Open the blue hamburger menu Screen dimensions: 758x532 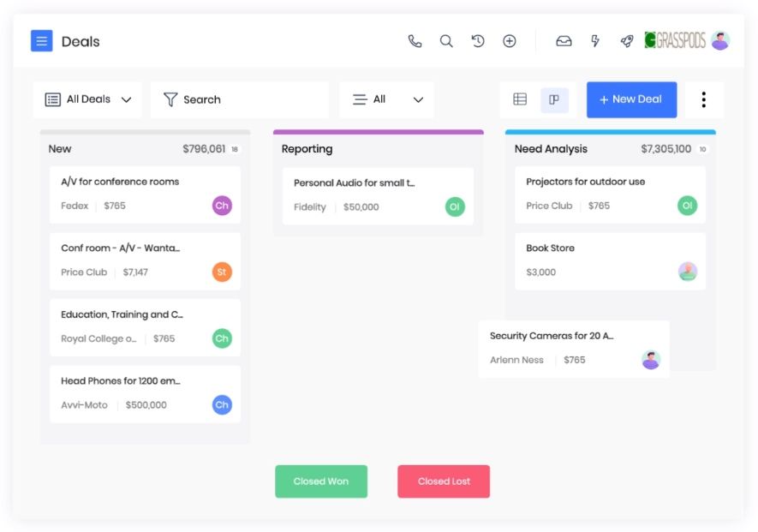pos(42,41)
